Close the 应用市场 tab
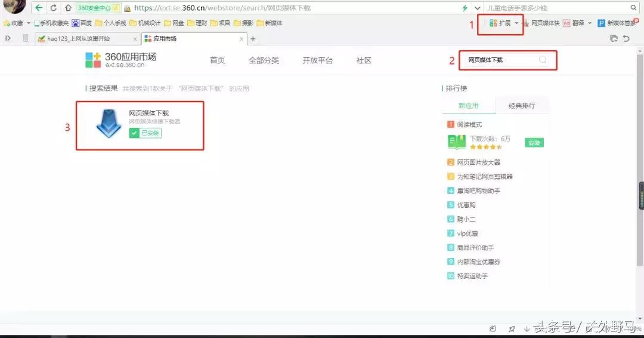Image resolution: width=644 pixels, height=338 pixels. pyautogui.click(x=241, y=39)
